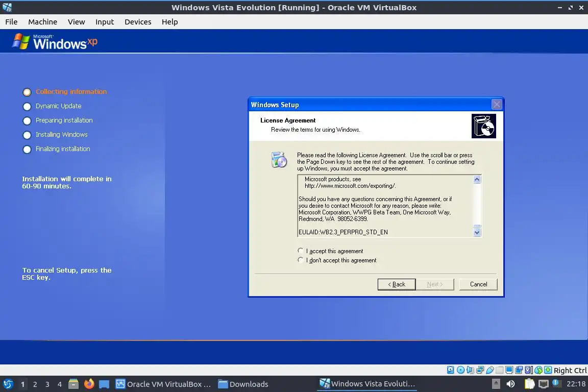Open the Machine menu

tap(42, 22)
